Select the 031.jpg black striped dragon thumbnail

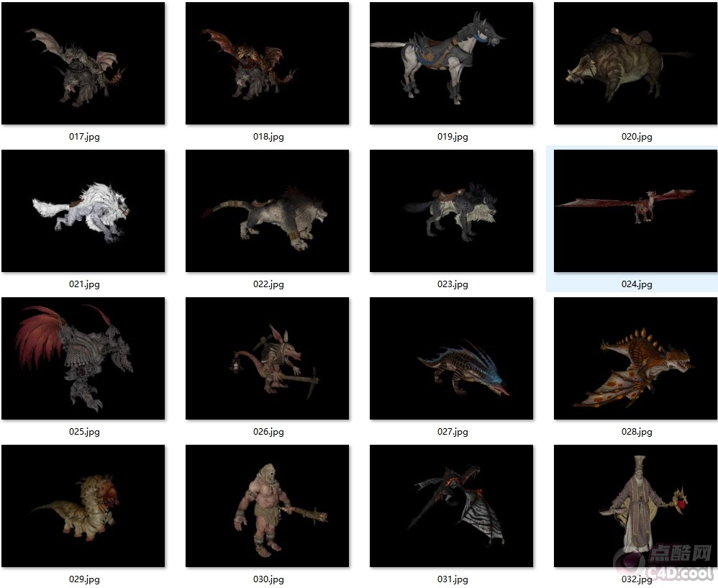452,505
